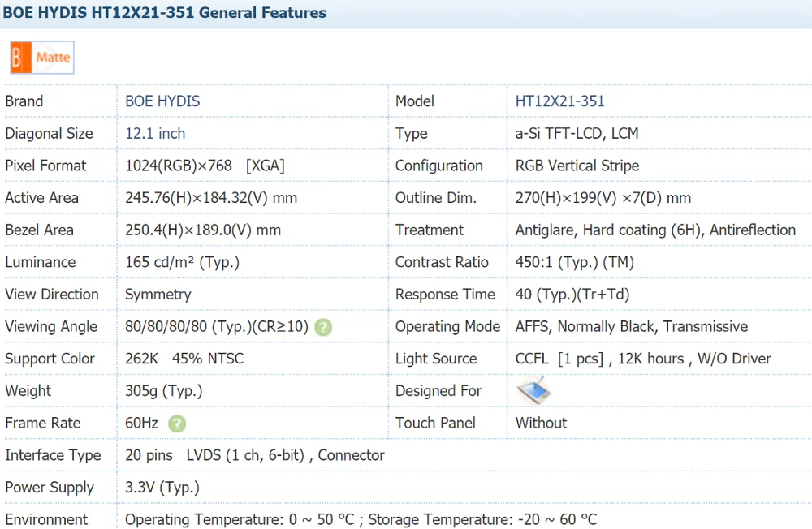Open the Frame Rate help question mark
The image size is (812, 529).
tap(176, 424)
